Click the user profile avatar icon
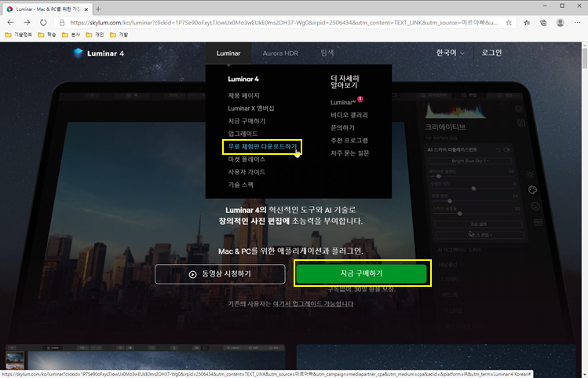 pyautogui.click(x=561, y=23)
